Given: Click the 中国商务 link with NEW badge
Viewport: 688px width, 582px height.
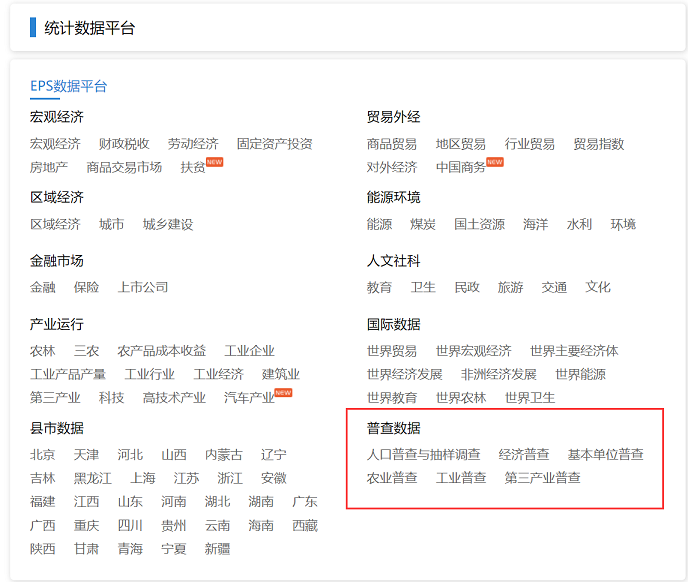Looking at the screenshot, I should click(461, 167).
